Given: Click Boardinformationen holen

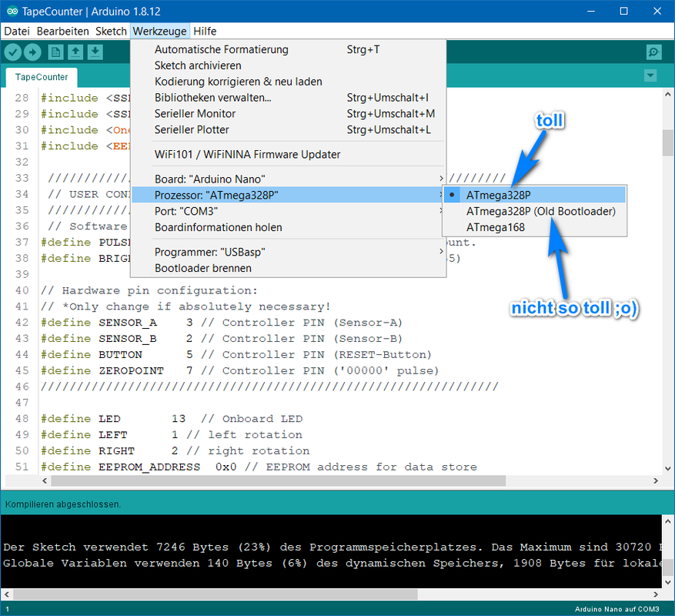Looking at the screenshot, I should [288, 227].
